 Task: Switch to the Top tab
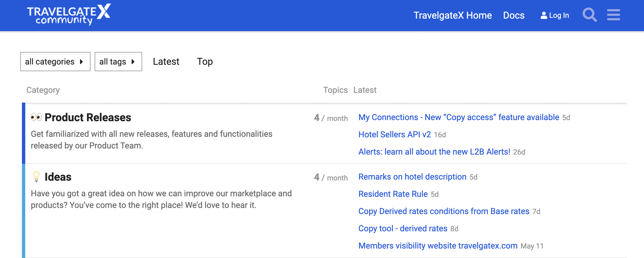[x=205, y=61]
